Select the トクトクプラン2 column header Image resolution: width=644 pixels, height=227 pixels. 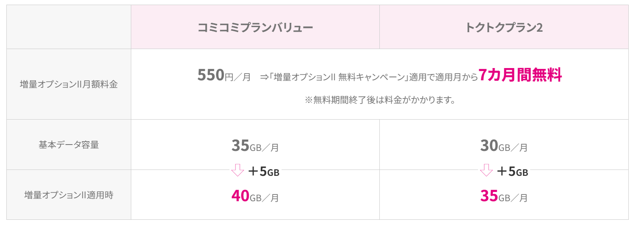click(x=504, y=27)
